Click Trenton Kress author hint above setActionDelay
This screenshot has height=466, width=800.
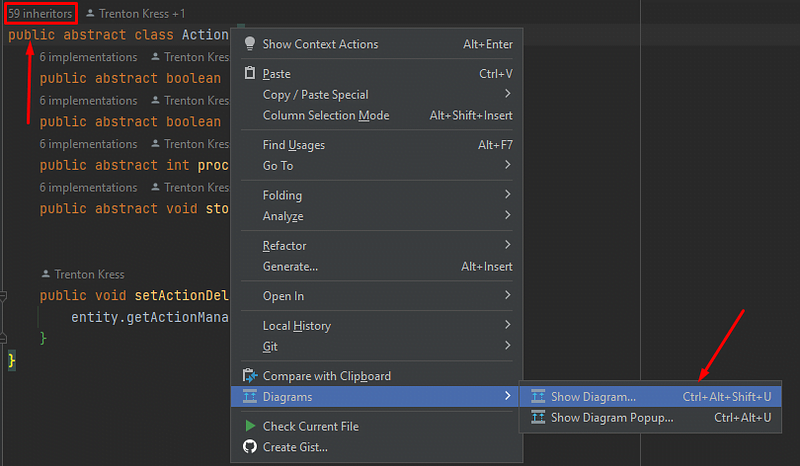click(x=89, y=275)
